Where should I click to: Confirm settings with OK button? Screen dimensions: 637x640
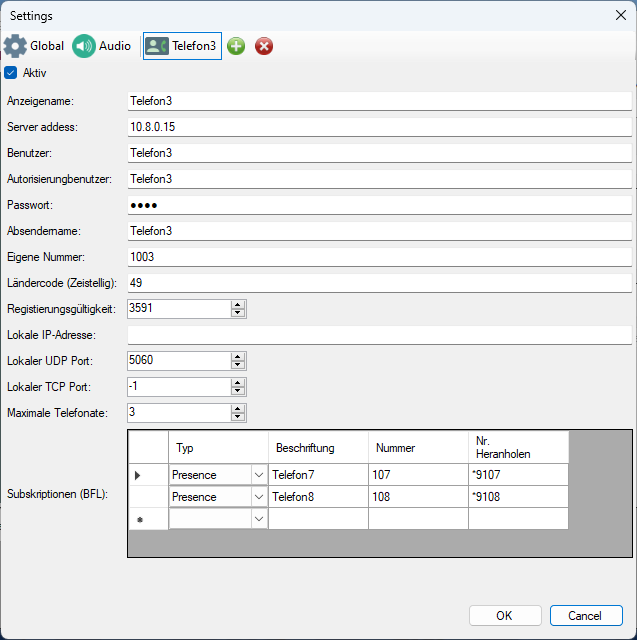click(x=505, y=616)
